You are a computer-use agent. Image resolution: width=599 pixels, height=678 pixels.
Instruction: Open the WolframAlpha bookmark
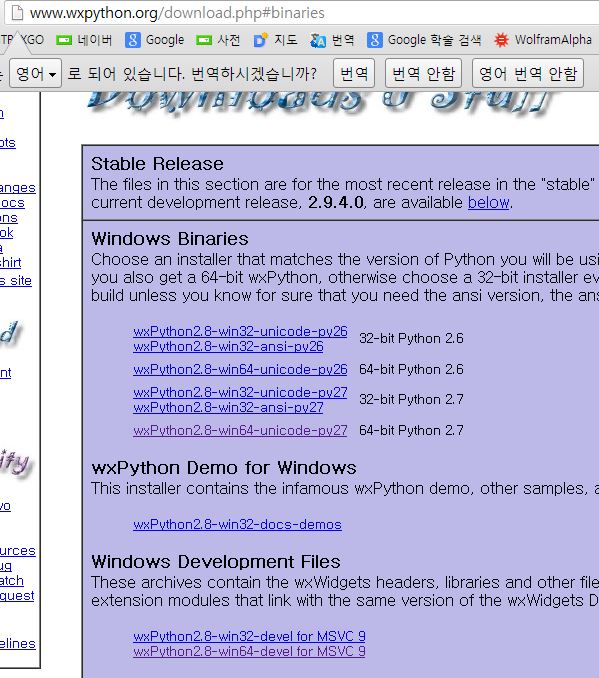[x=543, y=40]
